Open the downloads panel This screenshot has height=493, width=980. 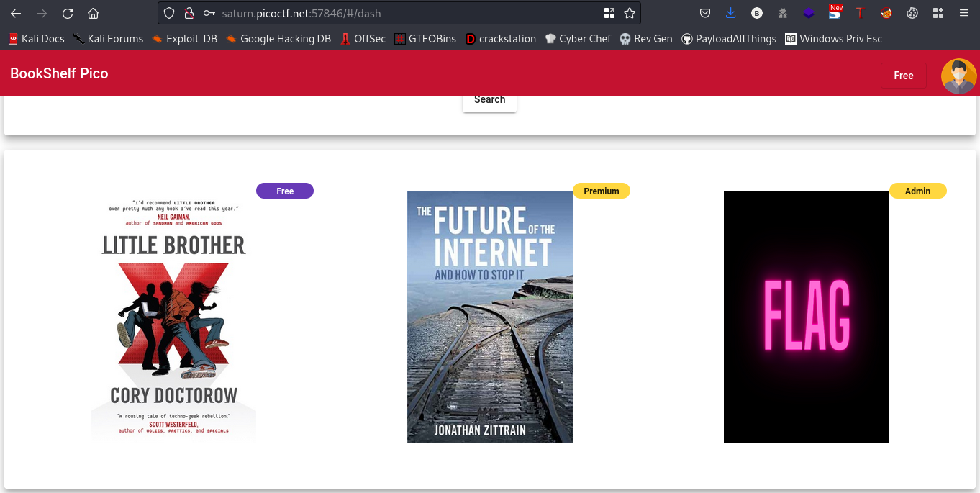[x=731, y=13]
